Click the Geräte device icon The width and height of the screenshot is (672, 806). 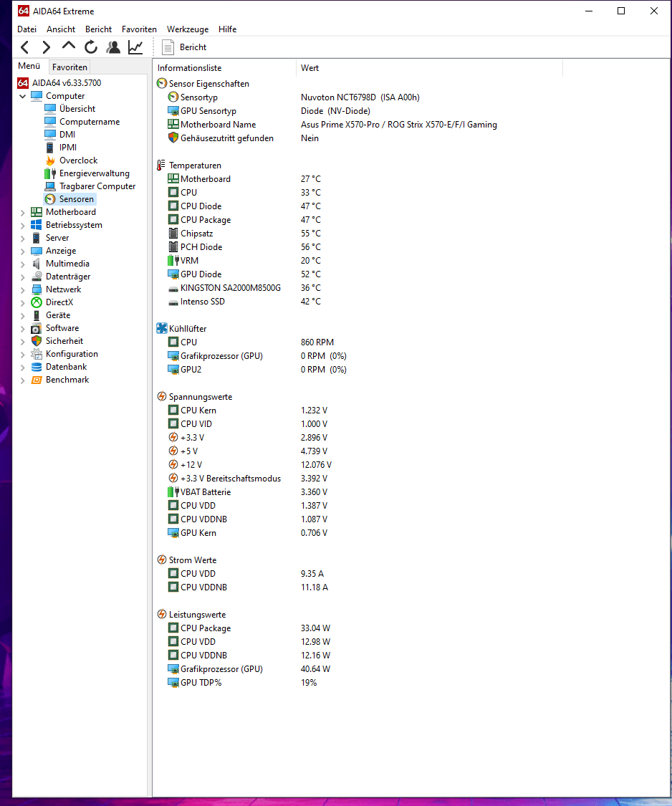(37, 315)
